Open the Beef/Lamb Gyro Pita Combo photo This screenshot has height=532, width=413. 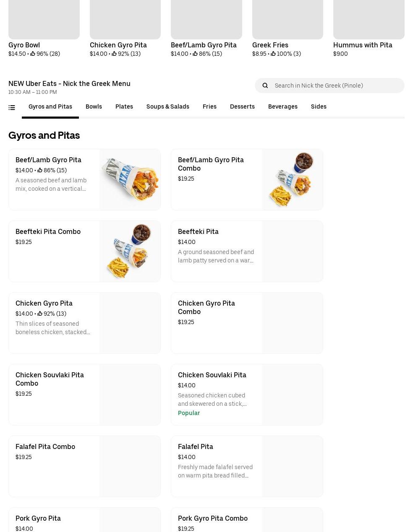pyautogui.click(x=293, y=179)
